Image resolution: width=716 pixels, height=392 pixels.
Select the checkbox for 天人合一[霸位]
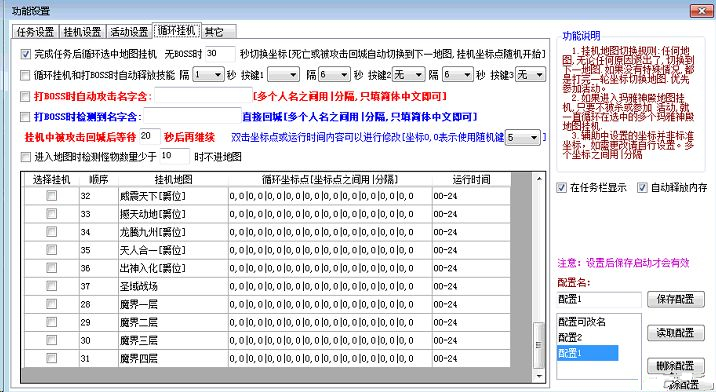[x=52, y=250]
